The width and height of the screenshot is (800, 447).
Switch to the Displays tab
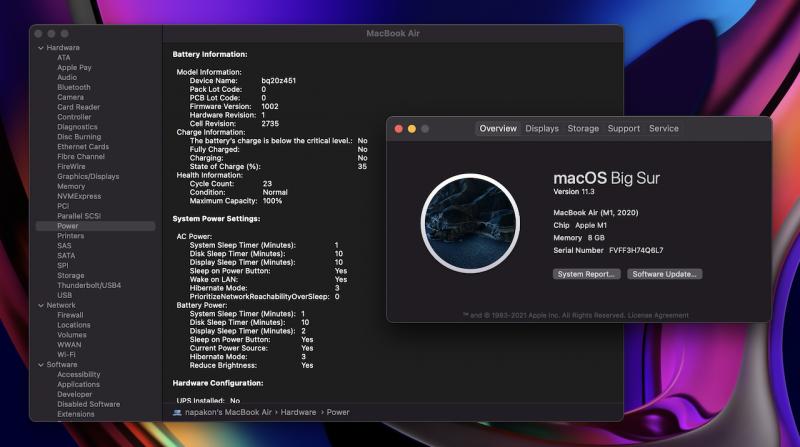pyautogui.click(x=542, y=129)
